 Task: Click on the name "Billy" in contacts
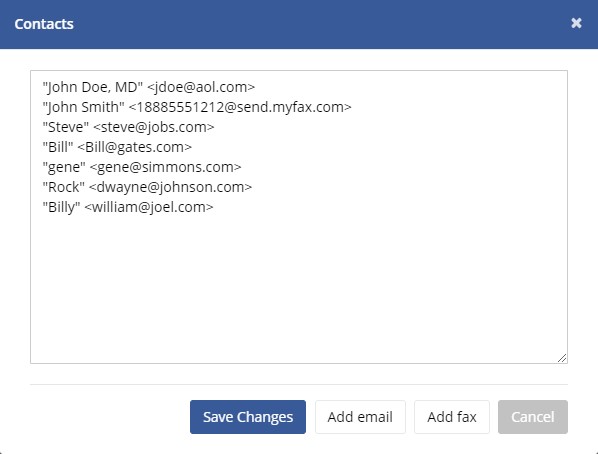(61, 207)
